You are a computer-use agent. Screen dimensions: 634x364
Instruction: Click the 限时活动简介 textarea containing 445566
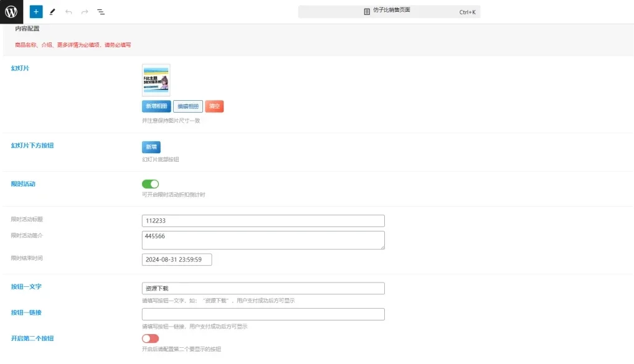(x=263, y=240)
